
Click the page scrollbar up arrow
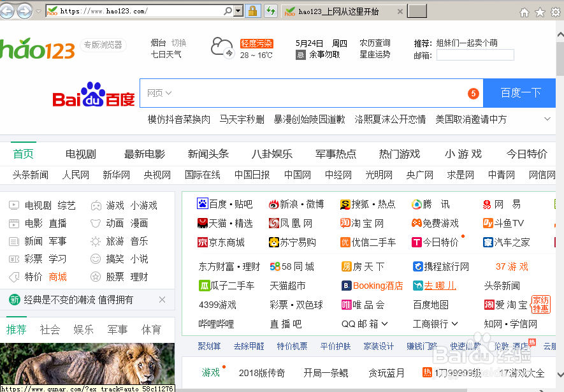(560, 35)
